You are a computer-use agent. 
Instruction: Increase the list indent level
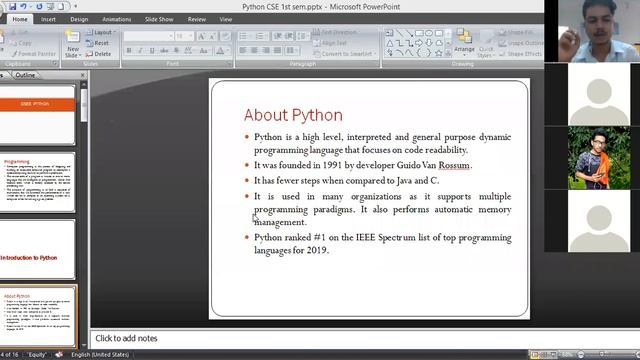(289, 36)
